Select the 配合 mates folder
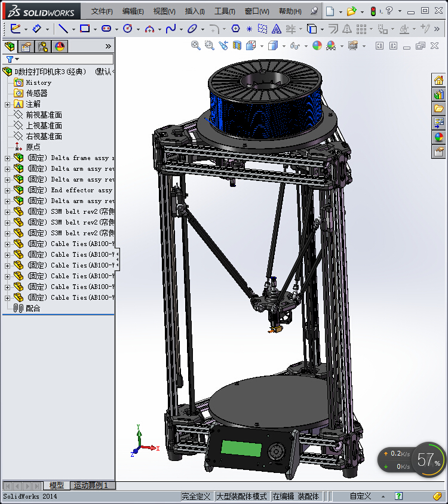Viewport: 448px width, 504px height. [x=33, y=309]
